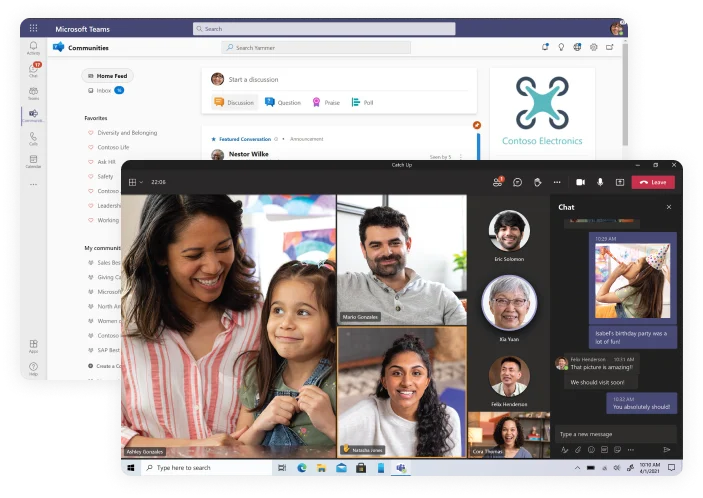The height and width of the screenshot is (498, 703).
Task: Select the Home Feed tab
Action: (x=108, y=76)
